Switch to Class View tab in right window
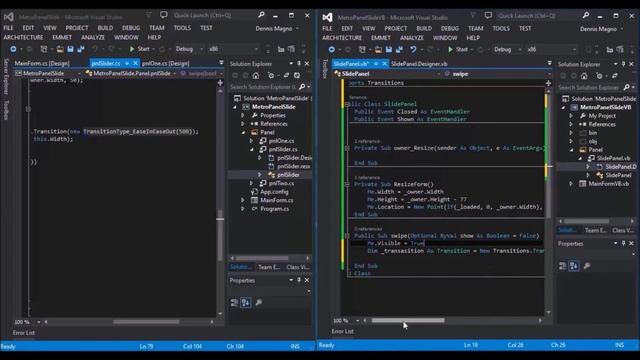Image resolution: width=640 pixels, height=360 pixels. [624, 230]
